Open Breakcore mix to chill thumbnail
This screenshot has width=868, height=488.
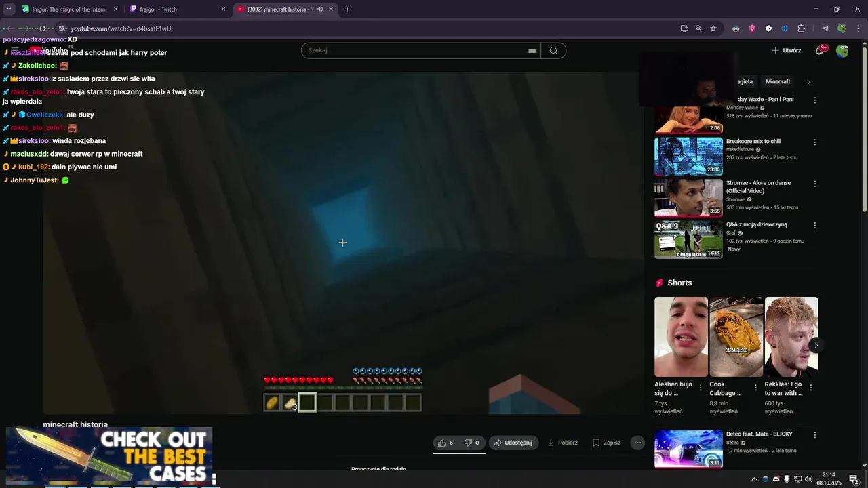[688, 157]
